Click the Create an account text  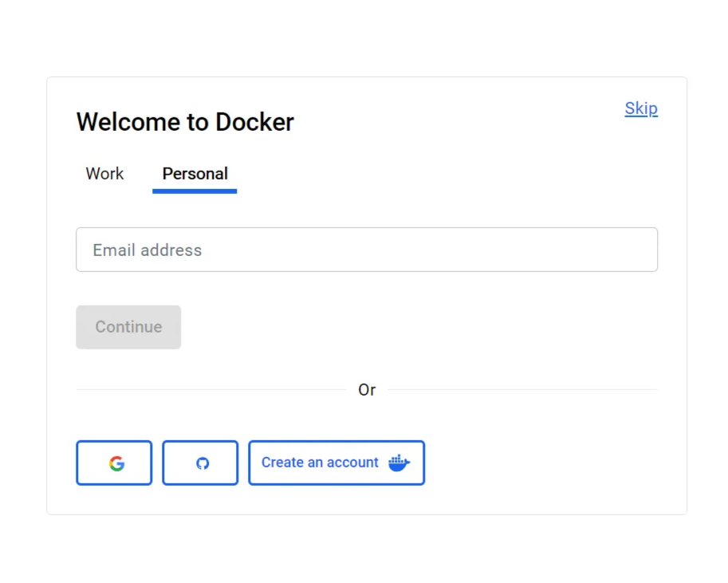pyautogui.click(x=320, y=463)
